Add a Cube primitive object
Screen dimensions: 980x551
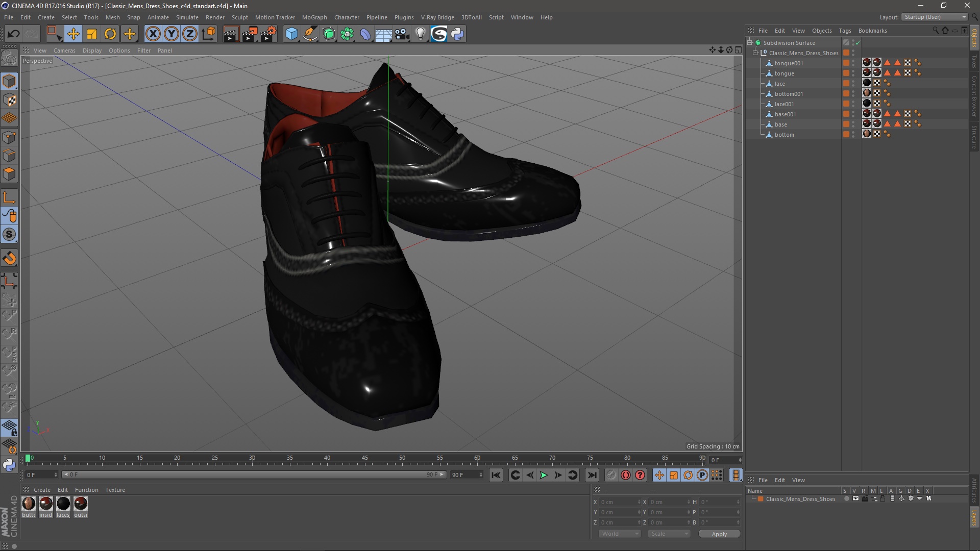[x=291, y=34]
